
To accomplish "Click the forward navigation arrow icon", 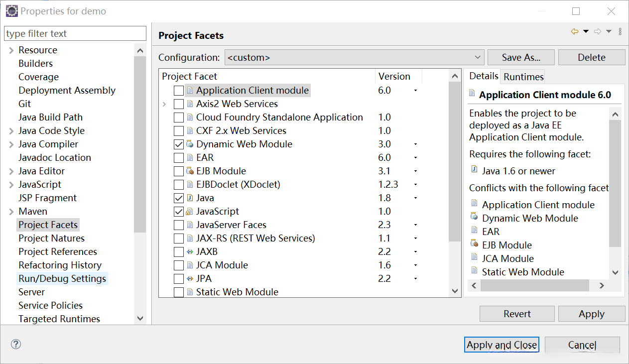I will [x=598, y=31].
